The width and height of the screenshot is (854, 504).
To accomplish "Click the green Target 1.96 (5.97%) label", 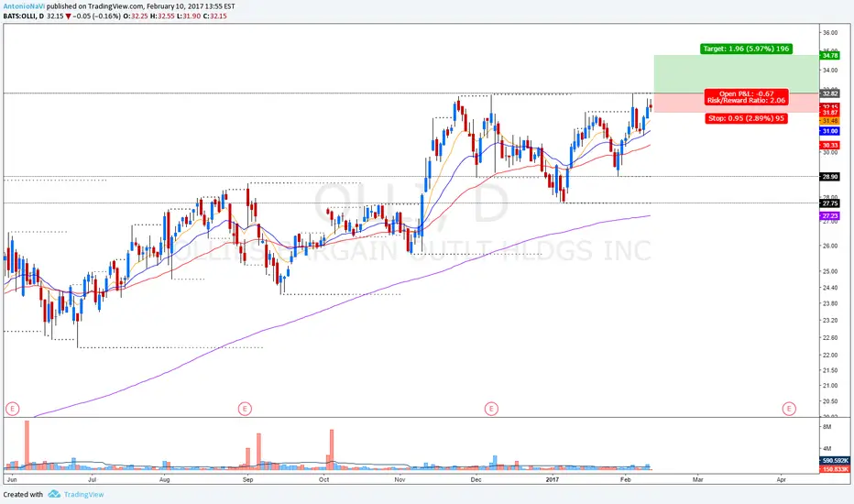I will pos(746,49).
